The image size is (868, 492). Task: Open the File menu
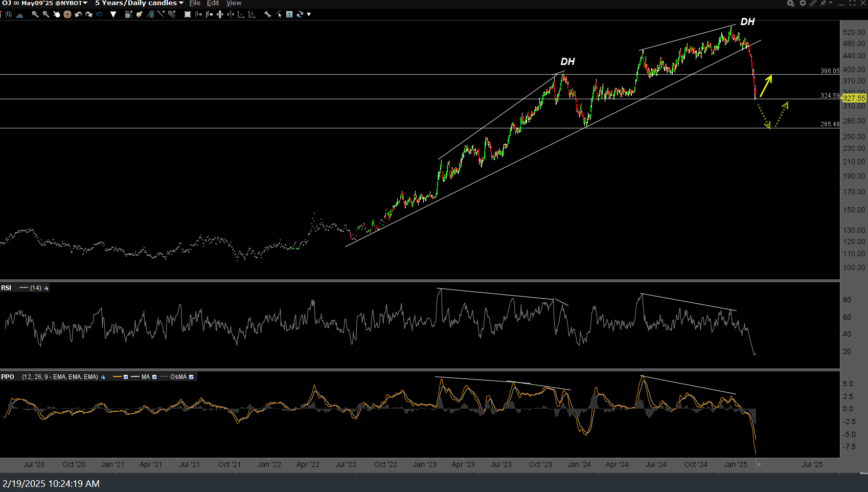click(x=195, y=3)
